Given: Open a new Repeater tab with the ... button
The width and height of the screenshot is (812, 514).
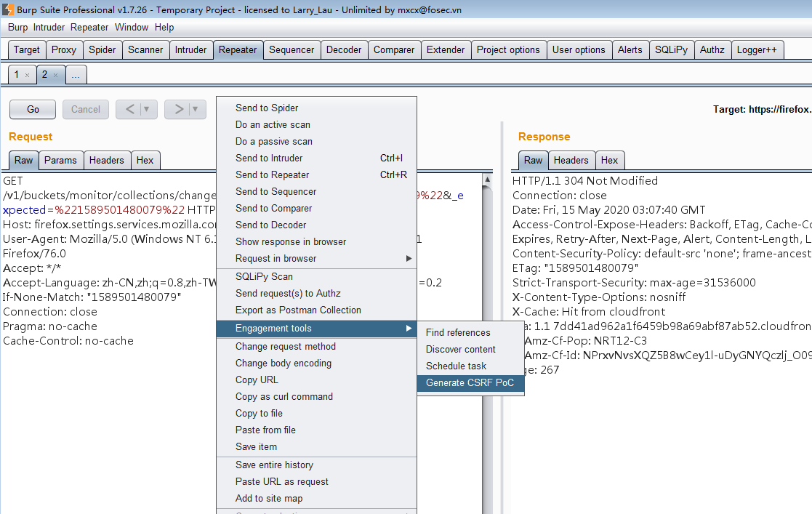Looking at the screenshot, I should point(76,74).
